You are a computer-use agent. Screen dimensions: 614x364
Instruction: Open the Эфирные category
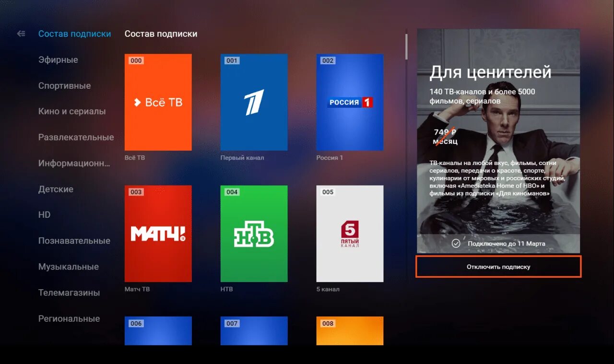tap(58, 60)
